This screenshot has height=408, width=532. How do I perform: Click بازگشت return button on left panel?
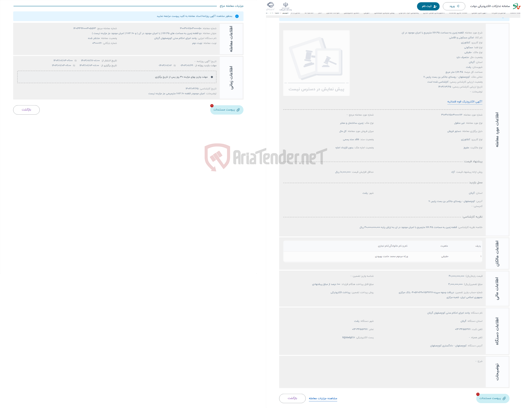pyautogui.click(x=27, y=110)
